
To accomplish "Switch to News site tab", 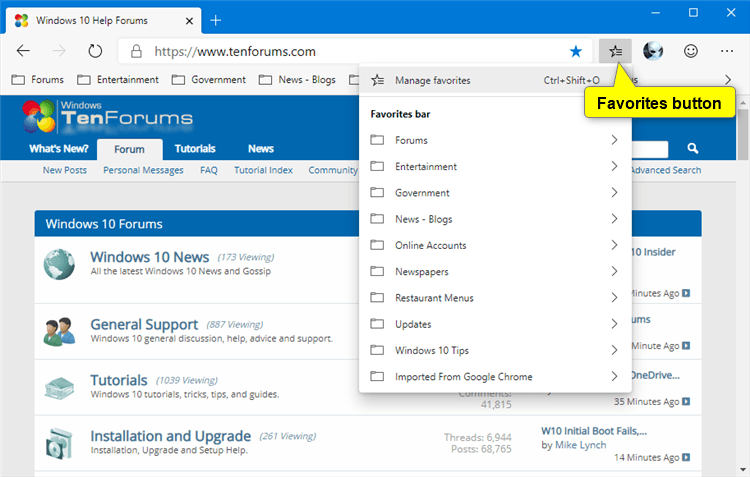I will pyautogui.click(x=261, y=149).
